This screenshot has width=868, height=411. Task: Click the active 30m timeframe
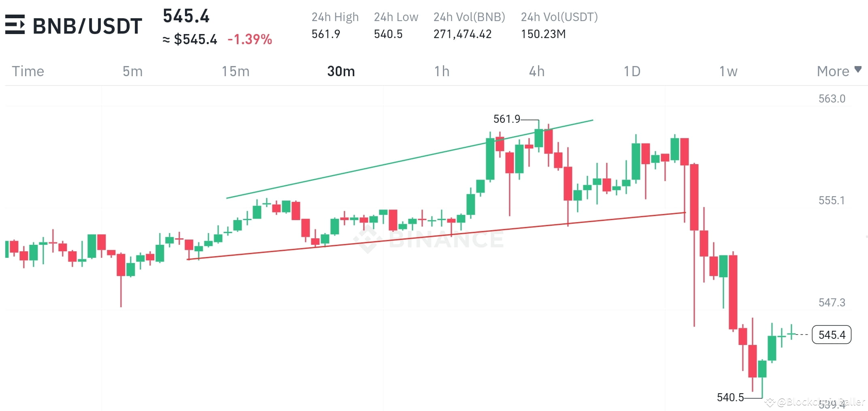pos(340,71)
